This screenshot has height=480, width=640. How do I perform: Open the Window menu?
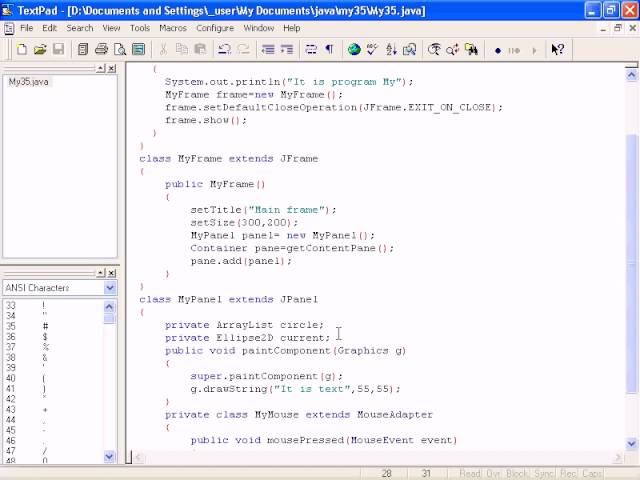point(259,28)
